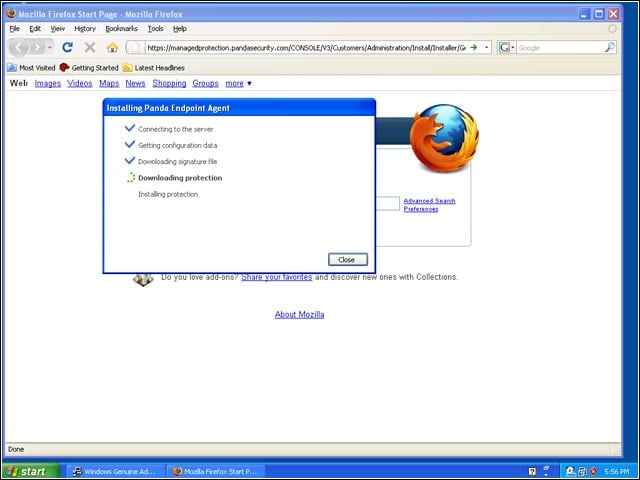Click the 'Installing protection' step text

(168, 194)
